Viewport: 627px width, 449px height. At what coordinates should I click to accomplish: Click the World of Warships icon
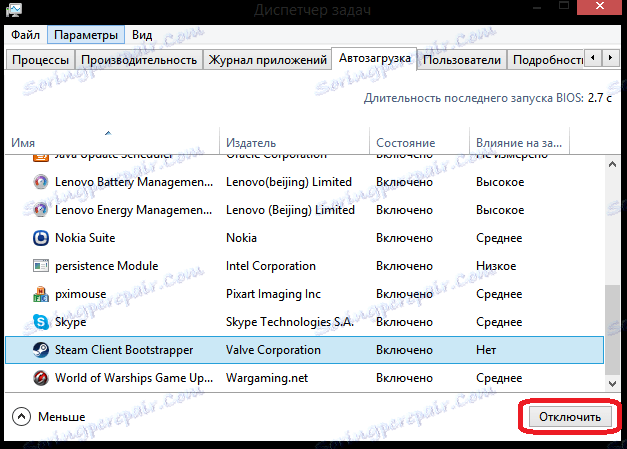coord(40,378)
